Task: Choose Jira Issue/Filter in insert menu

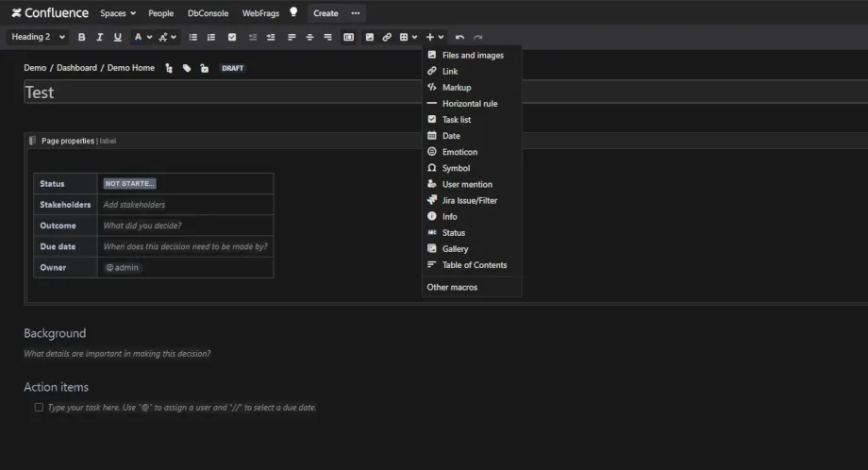Action: (472, 200)
